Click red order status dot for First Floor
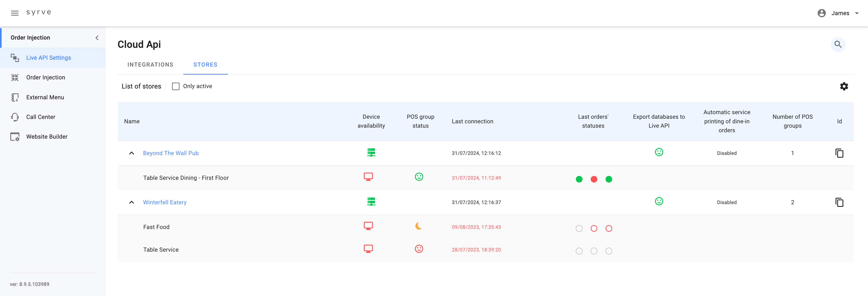868x296 pixels. pos(594,179)
